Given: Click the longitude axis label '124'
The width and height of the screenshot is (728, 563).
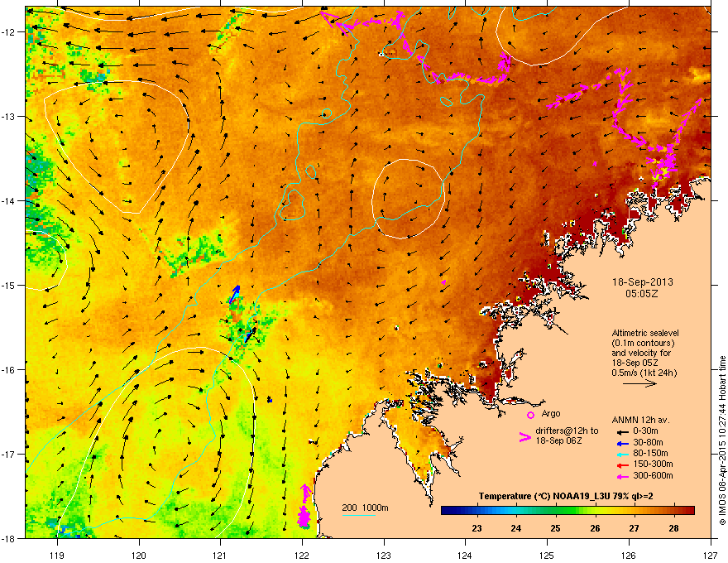Looking at the screenshot, I should point(465,555).
